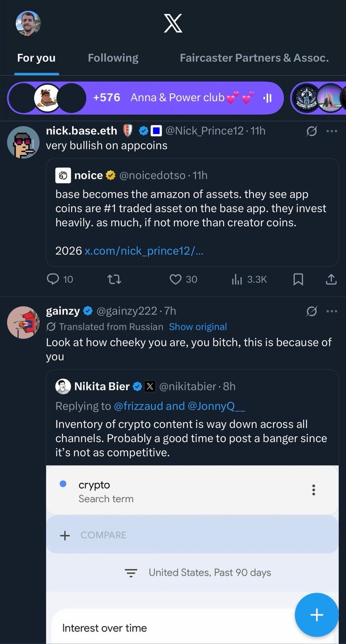Open the Faircaster Partners & Assoc. tab

[x=254, y=58]
